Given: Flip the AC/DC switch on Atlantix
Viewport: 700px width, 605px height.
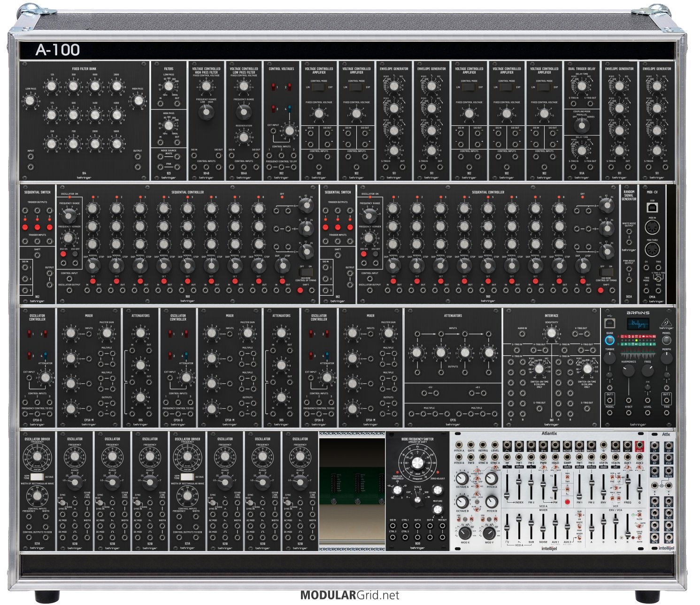Looking at the screenshot, I should [477, 486].
